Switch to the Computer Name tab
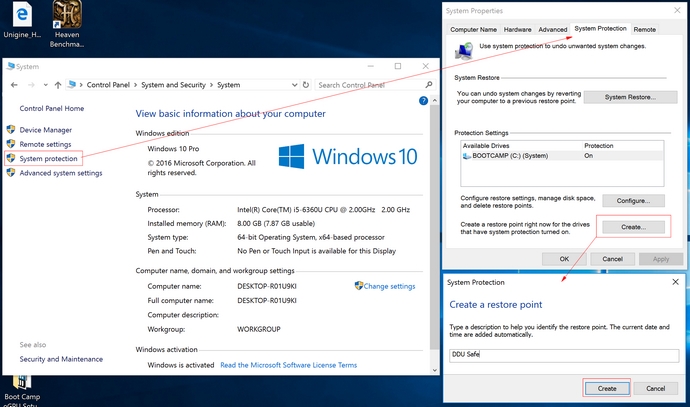This screenshot has width=690, height=407. pos(473,29)
